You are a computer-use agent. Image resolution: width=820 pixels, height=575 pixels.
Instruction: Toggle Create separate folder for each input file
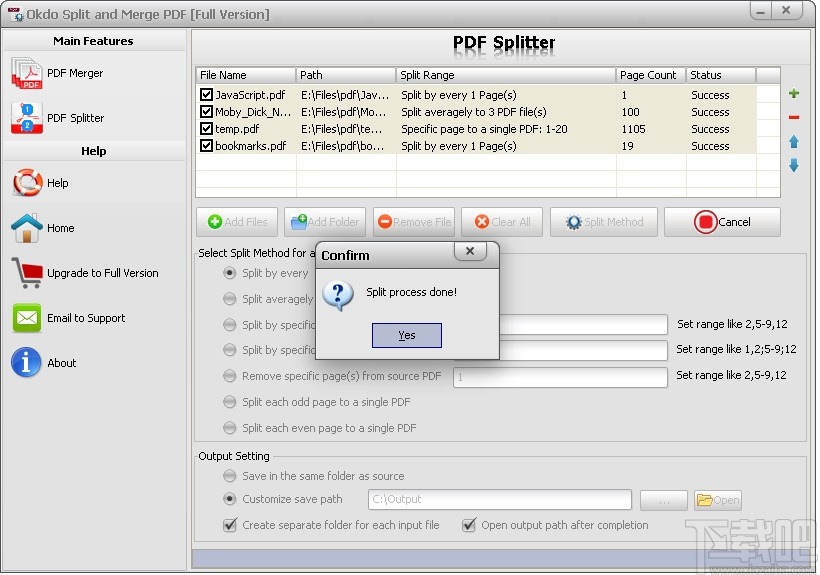[230, 525]
